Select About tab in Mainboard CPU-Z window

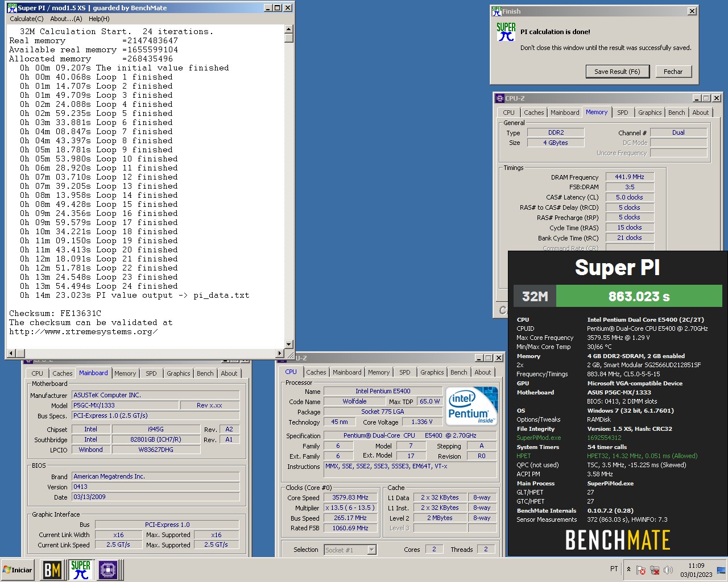[229, 373]
